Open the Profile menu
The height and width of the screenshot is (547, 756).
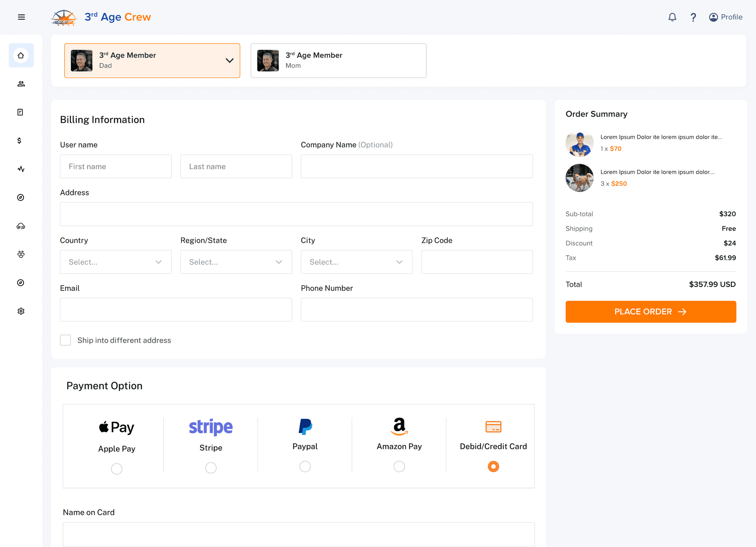tap(726, 17)
